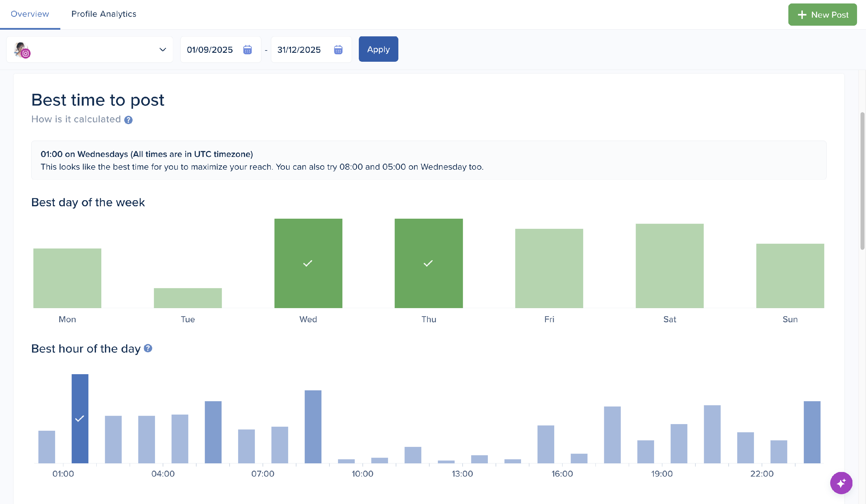866x504 pixels.
Task: Select the Overview tab
Action: click(30, 14)
